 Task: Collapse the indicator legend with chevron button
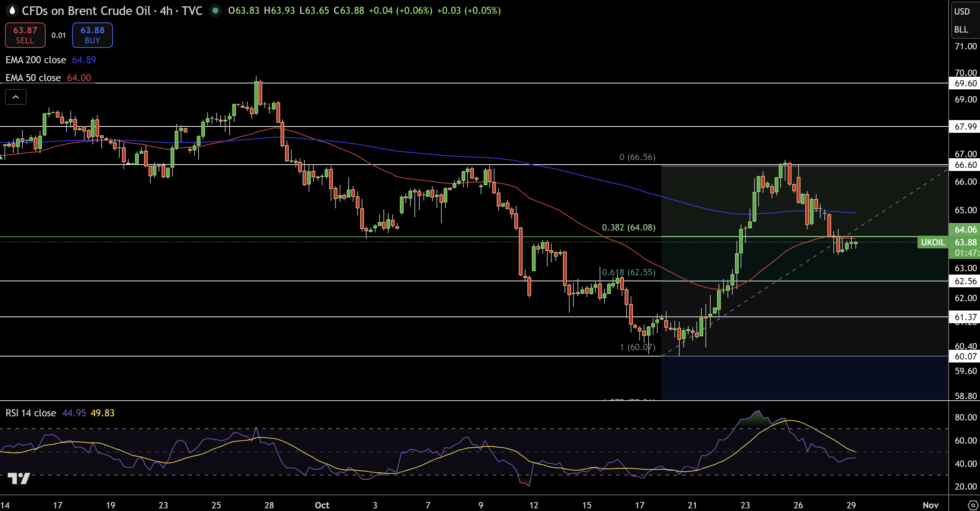[x=16, y=97]
